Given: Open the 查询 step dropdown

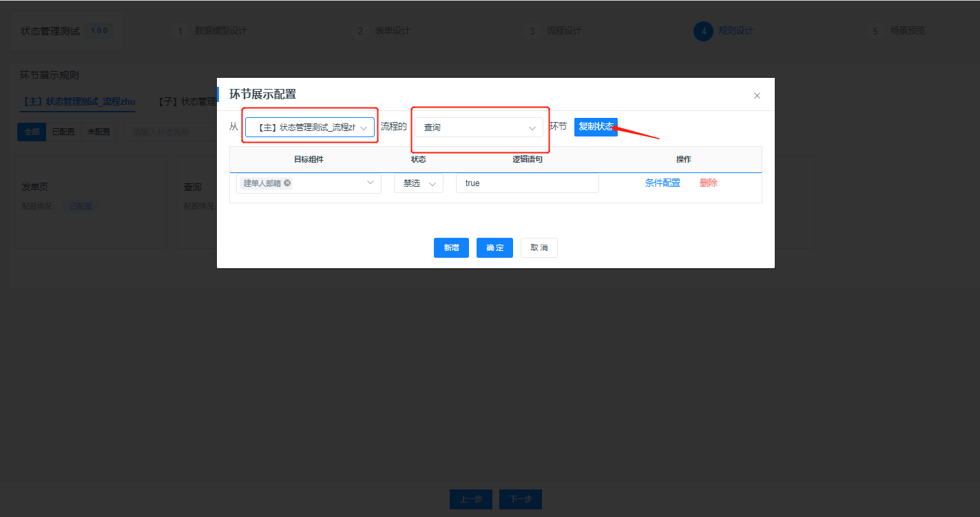Looking at the screenshot, I should tap(479, 128).
